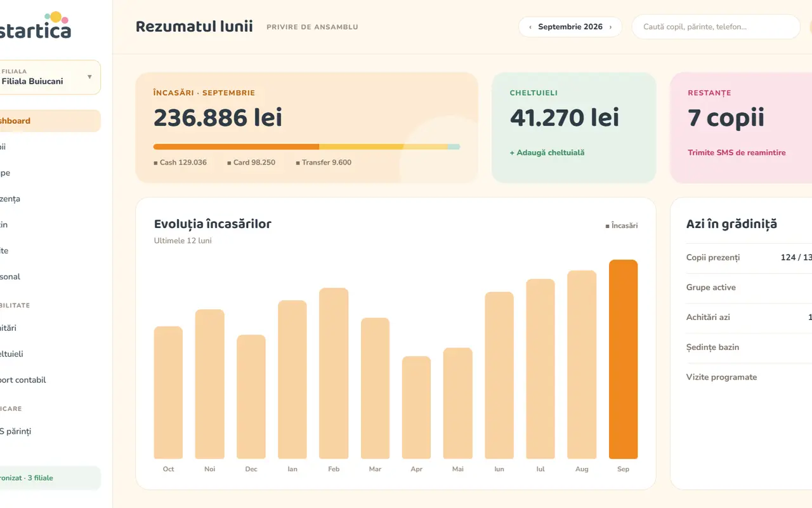Click the Grupe active row
Image resolution: width=812 pixels, height=508 pixels.
click(749, 288)
